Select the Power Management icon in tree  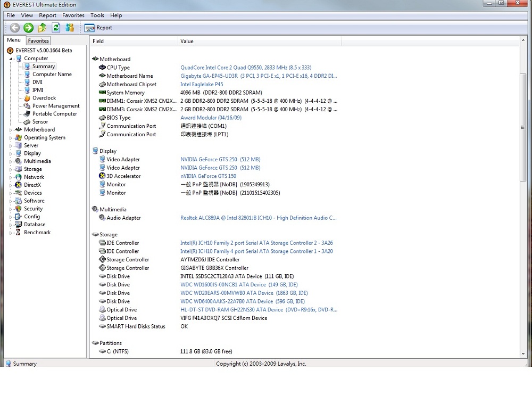point(27,106)
